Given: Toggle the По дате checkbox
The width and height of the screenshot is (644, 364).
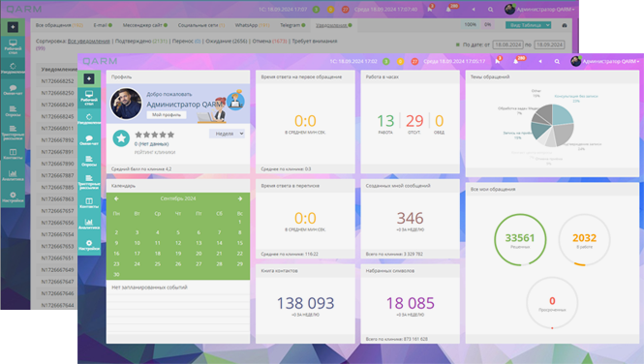Looking at the screenshot, I should tap(458, 45).
